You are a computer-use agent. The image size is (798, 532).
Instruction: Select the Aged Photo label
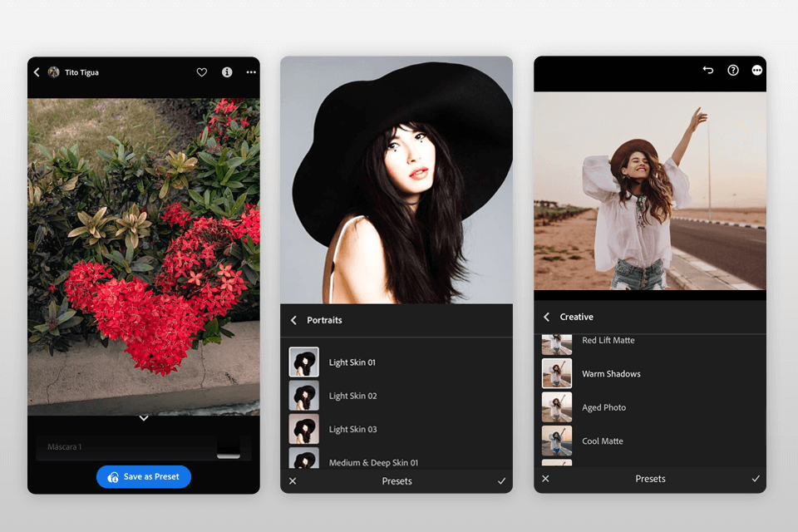pyautogui.click(x=604, y=407)
